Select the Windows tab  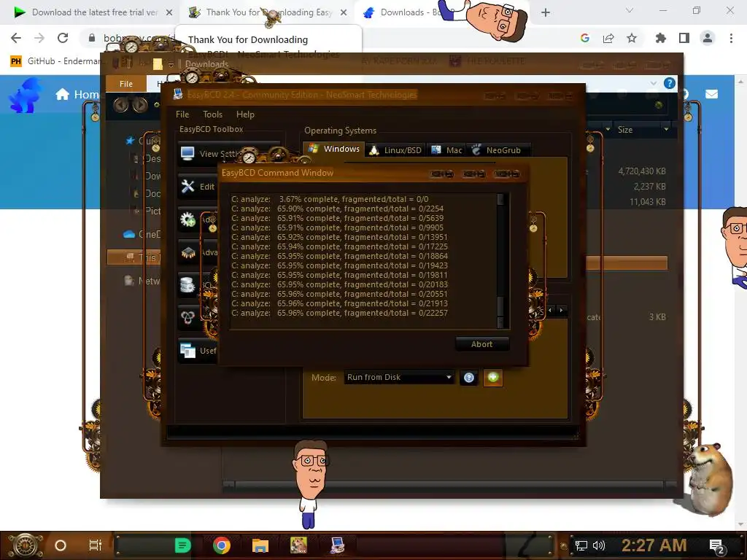[333, 149]
